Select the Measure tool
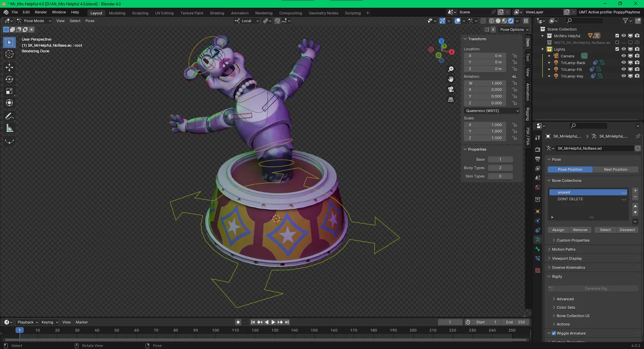The image size is (644, 349). (x=9, y=128)
